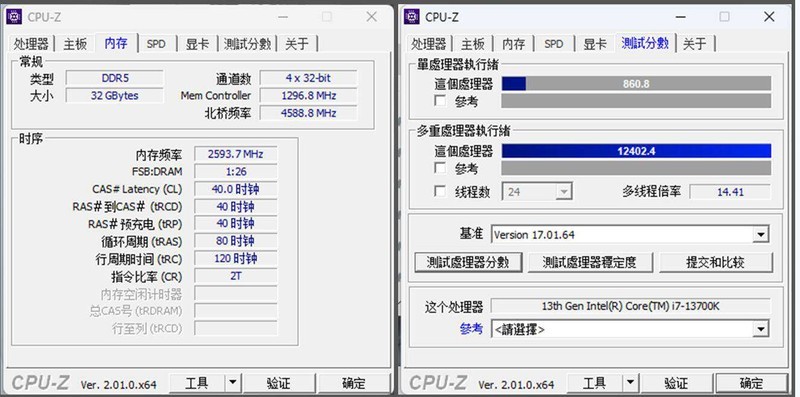Open 关于 tab in right CPU-Z window
Image resolution: width=800 pixels, height=397 pixels.
(694, 44)
